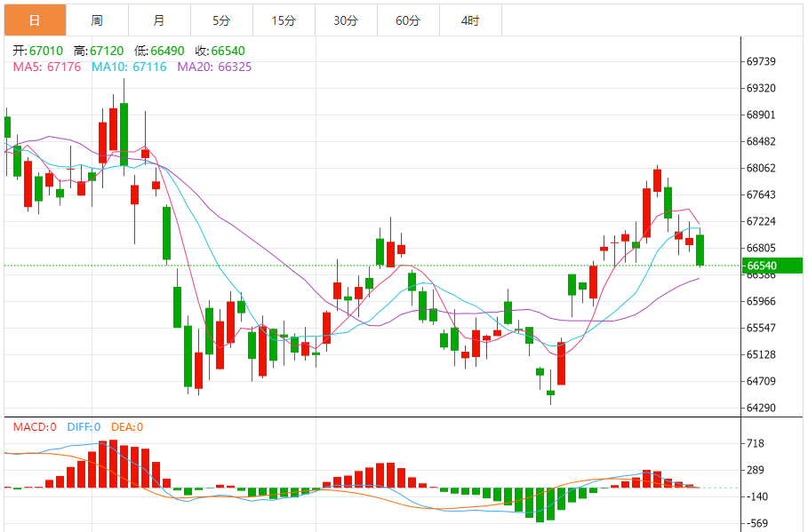Click the MA10: 67116 indicator label
808x532 pixels.
coord(129,67)
